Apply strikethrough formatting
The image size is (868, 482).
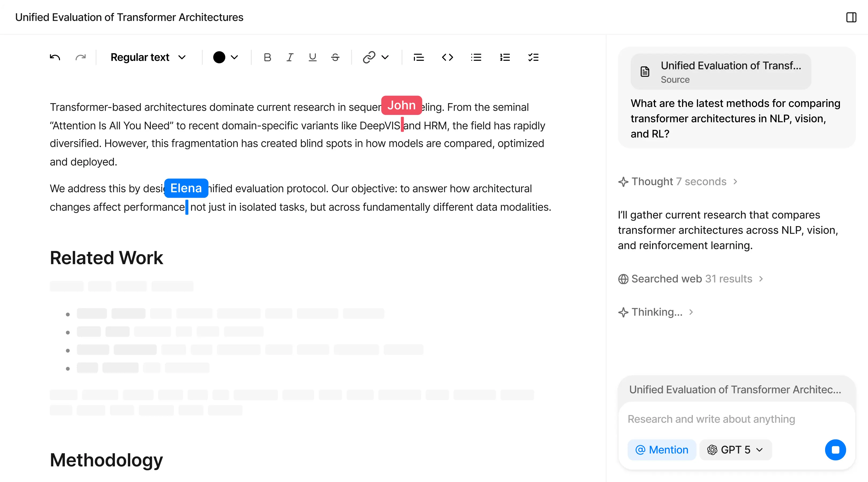click(x=335, y=57)
